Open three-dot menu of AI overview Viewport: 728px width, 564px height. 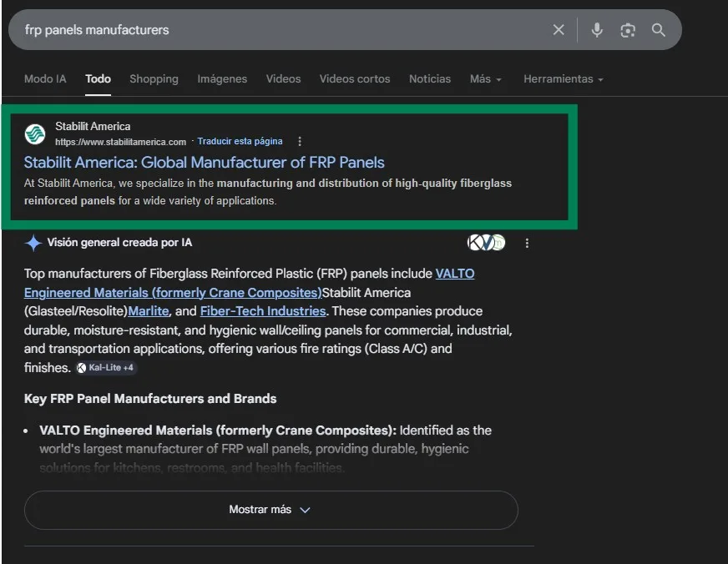(527, 243)
